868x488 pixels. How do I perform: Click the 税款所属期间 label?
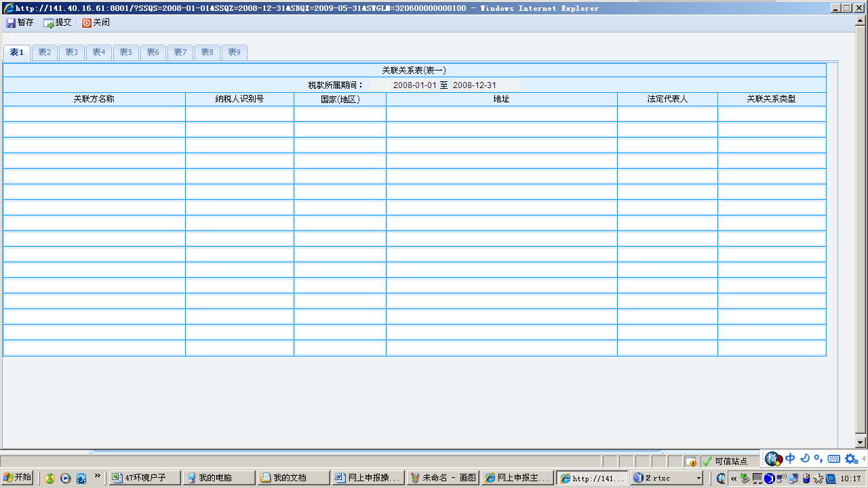pos(336,85)
